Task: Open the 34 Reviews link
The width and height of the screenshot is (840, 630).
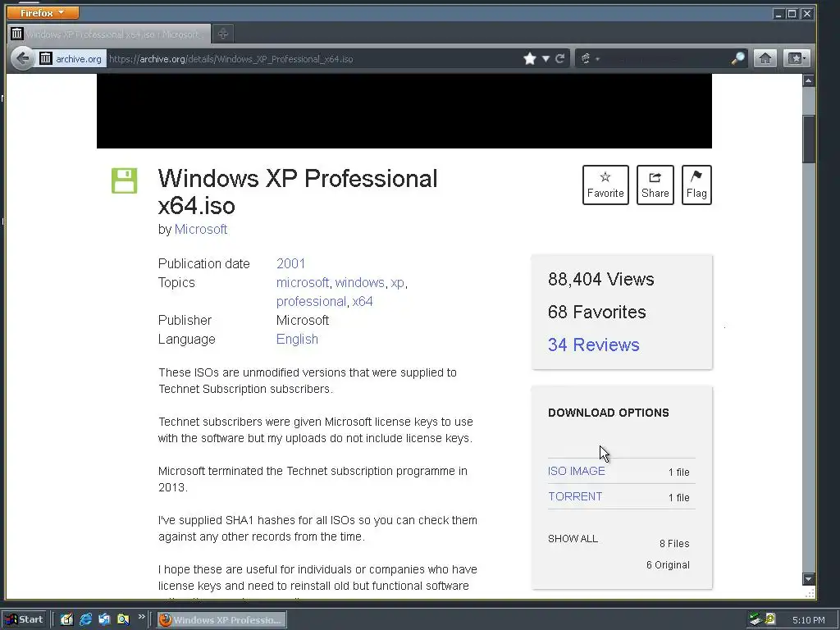Action: point(594,345)
